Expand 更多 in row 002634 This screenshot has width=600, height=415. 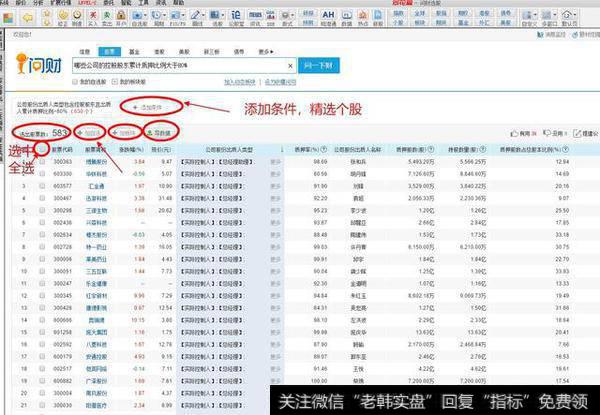click(x=276, y=235)
